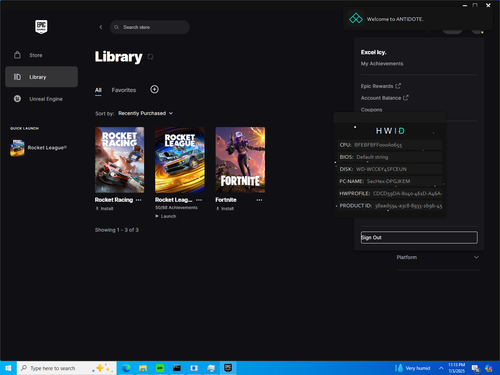Click the Epic Games logo in the sidebar

(x=41, y=27)
